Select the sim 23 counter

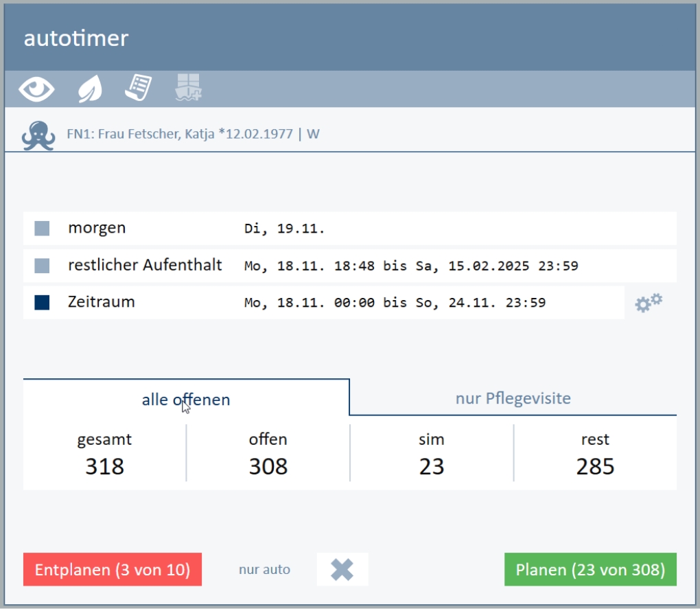432,455
